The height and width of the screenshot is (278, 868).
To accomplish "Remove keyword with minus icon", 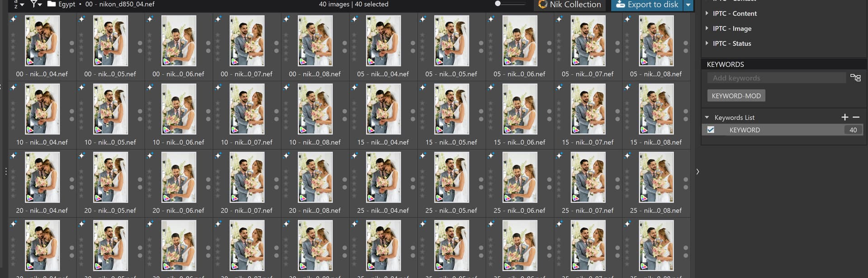I will pos(856,117).
